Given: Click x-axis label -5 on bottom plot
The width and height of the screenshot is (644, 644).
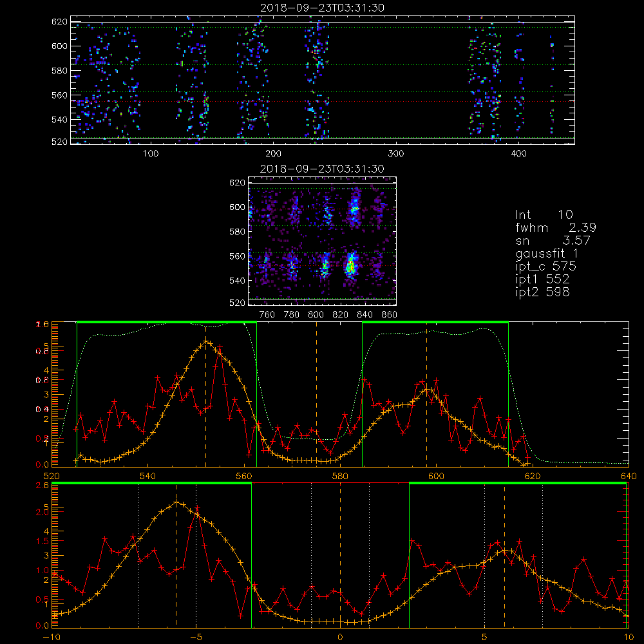Looking at the screenshot, I should click(196, 637).
